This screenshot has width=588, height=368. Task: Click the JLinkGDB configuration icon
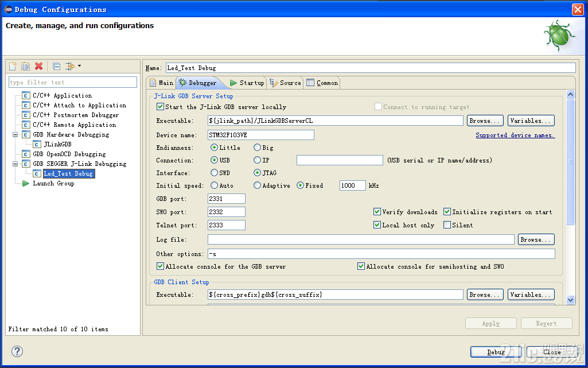(x=36, y=145)
